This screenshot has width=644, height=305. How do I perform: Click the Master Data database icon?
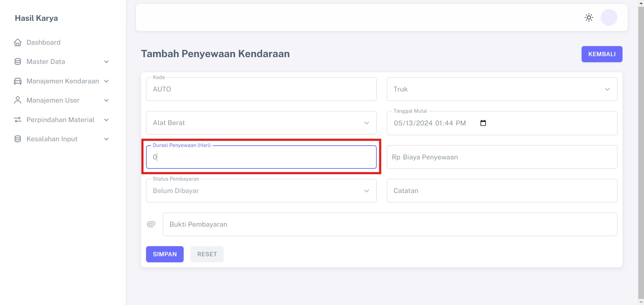18,62
